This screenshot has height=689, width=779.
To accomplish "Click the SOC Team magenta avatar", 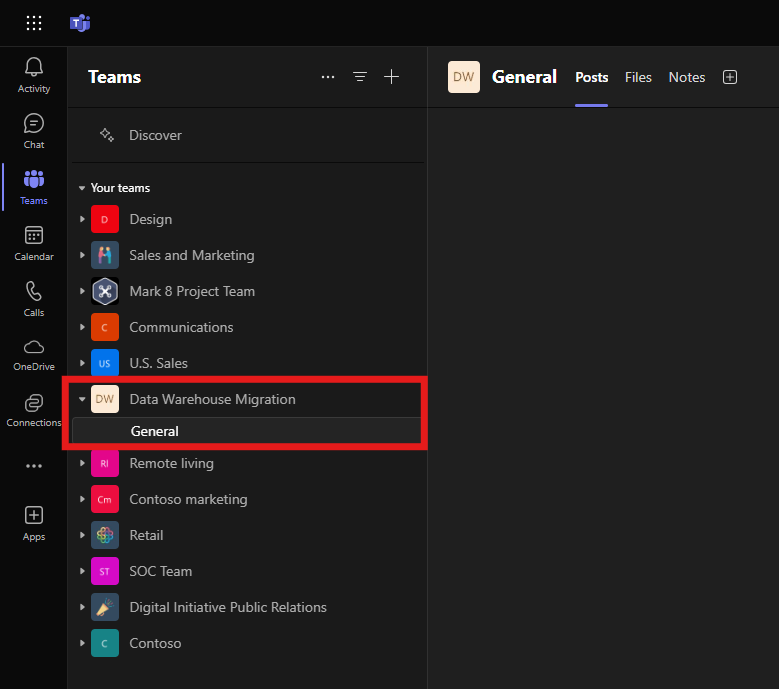I will click(105, 571).
